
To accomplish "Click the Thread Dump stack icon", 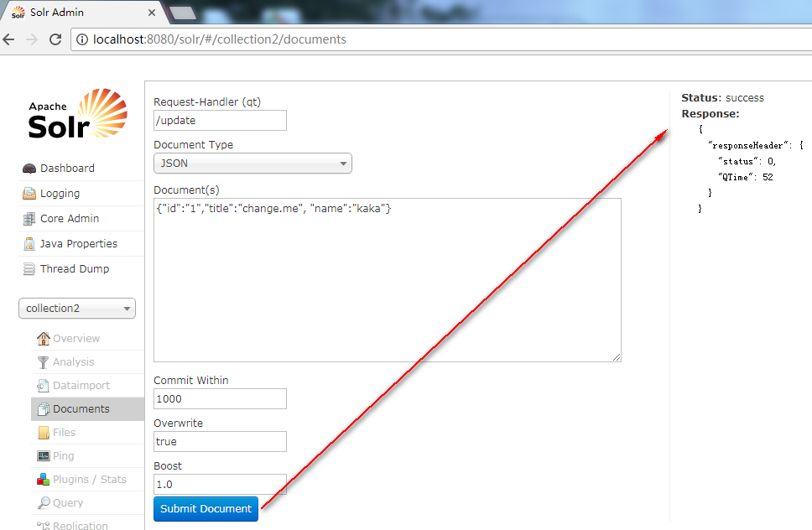I will point(29,269).
